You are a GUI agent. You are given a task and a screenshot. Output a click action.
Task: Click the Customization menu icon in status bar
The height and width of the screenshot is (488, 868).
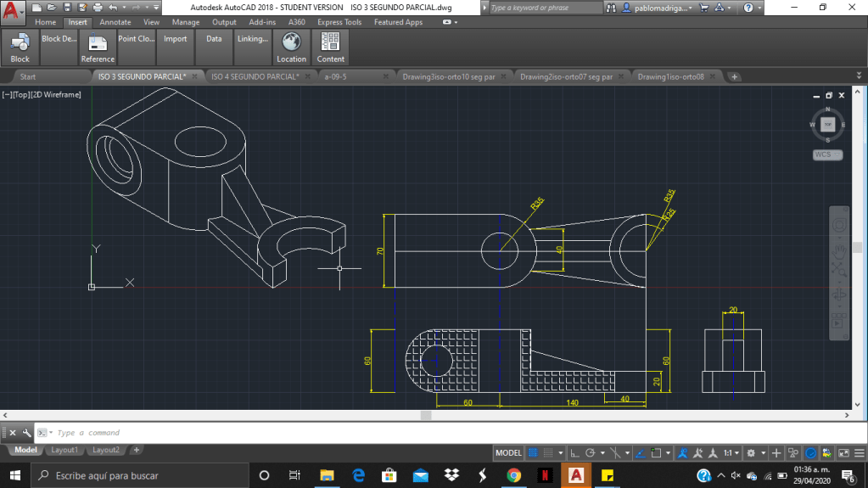pyautogui.click(x=859, y=453)
